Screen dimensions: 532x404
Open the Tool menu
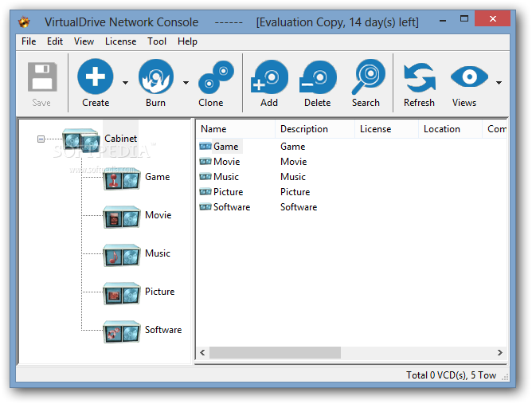click(157, 41)
